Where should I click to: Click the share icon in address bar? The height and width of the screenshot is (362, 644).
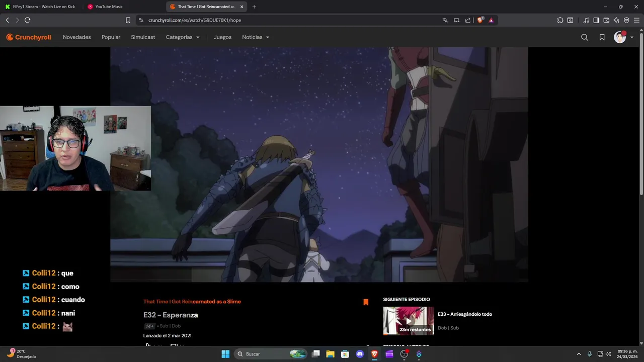coord(468,20)
